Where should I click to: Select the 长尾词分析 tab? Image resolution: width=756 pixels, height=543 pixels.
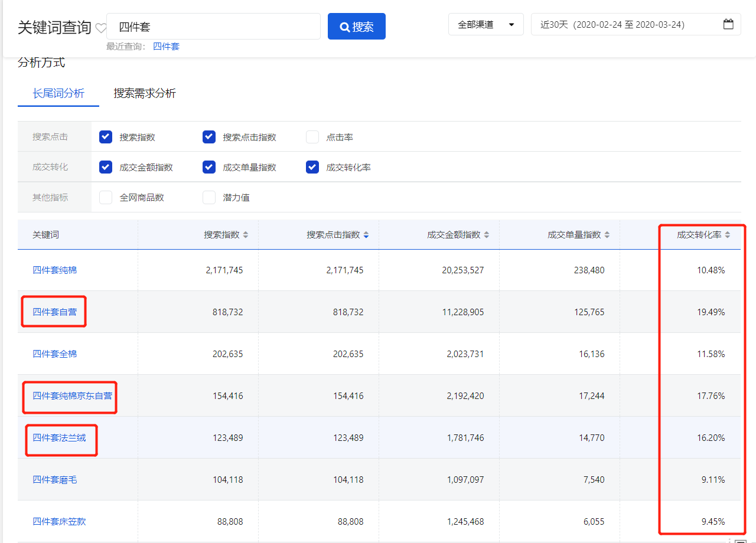[58, 93]
